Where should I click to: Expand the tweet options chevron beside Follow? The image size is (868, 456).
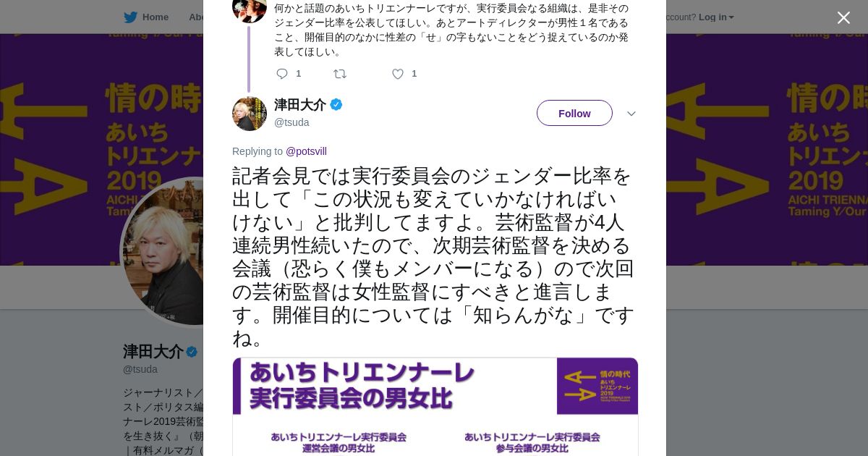(631, 114)
